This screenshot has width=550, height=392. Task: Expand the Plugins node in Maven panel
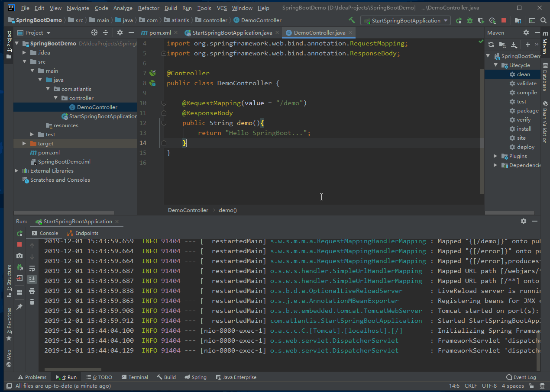point(495,156)
